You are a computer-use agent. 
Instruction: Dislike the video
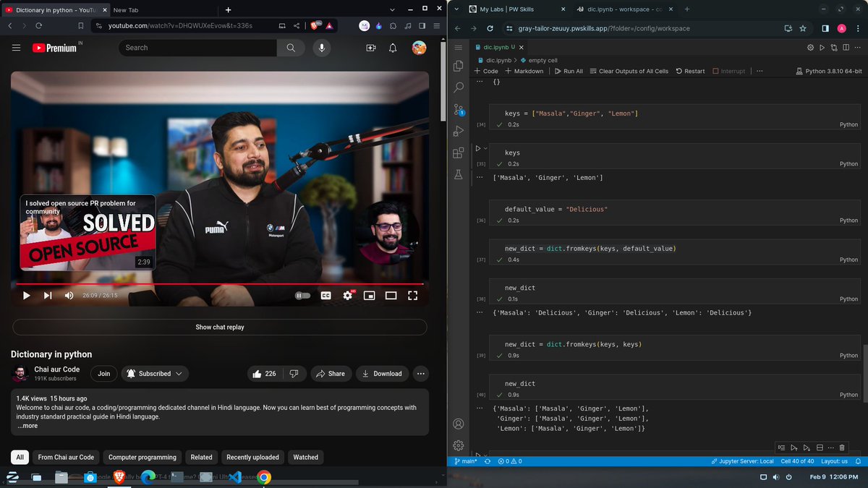[294, 374]
